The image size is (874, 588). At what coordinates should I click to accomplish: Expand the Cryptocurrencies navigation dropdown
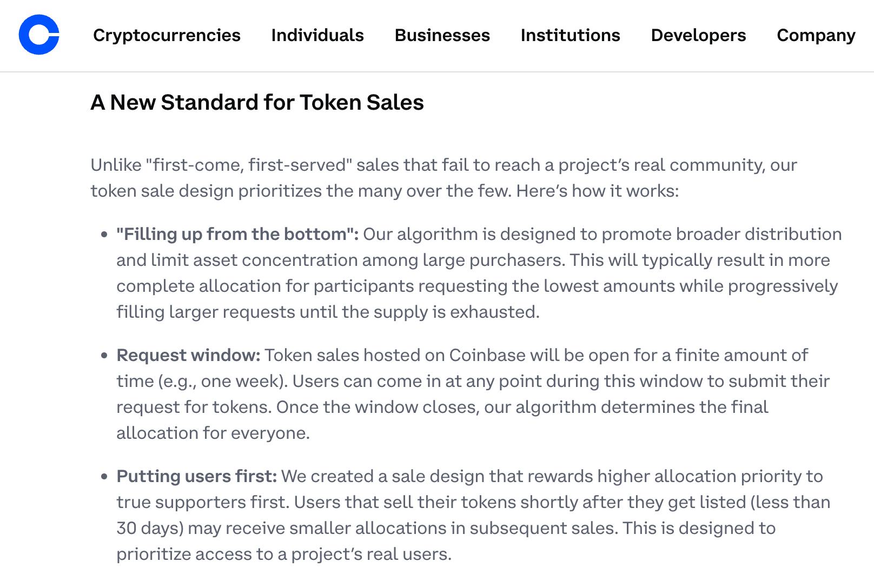tap(167, 36)
